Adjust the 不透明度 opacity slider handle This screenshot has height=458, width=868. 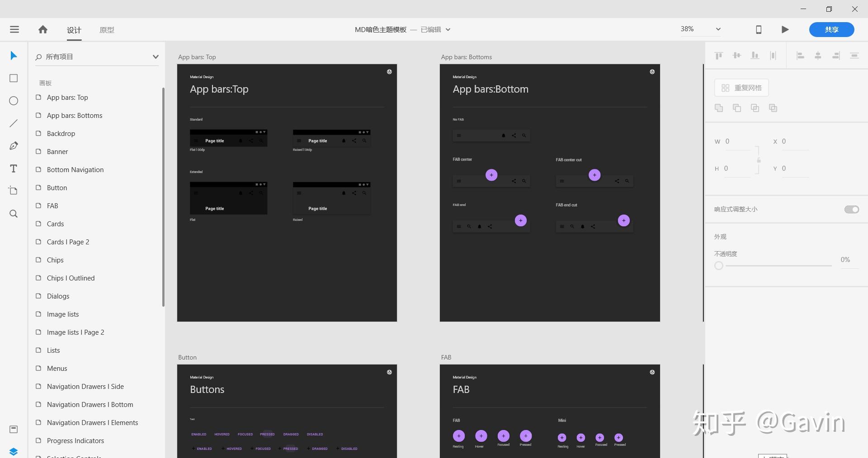click(719, 266)
